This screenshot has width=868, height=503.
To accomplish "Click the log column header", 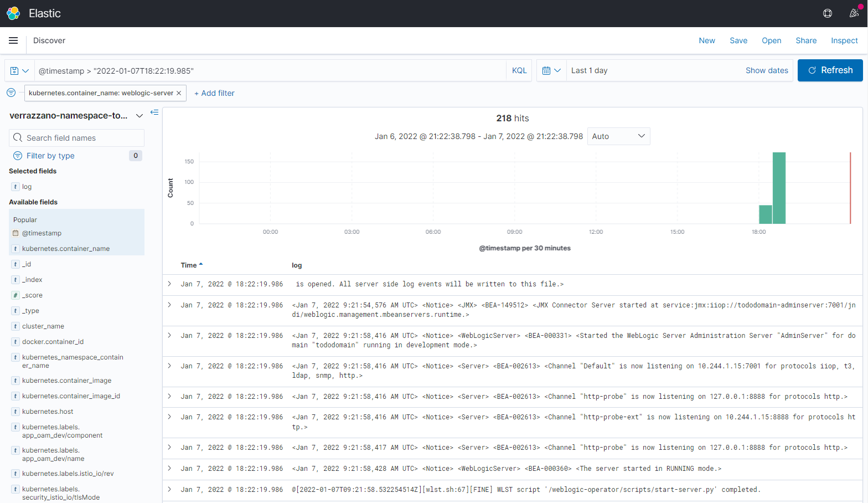I will (297, 265).
